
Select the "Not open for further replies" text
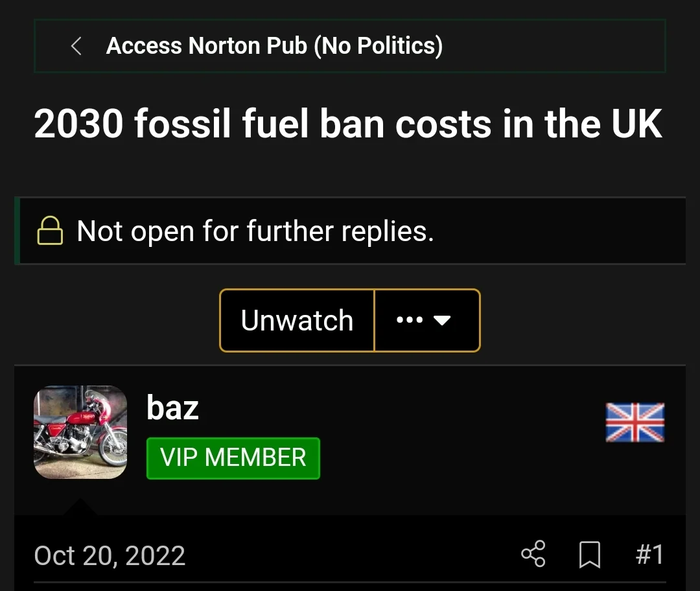click(x=255, y=231)
